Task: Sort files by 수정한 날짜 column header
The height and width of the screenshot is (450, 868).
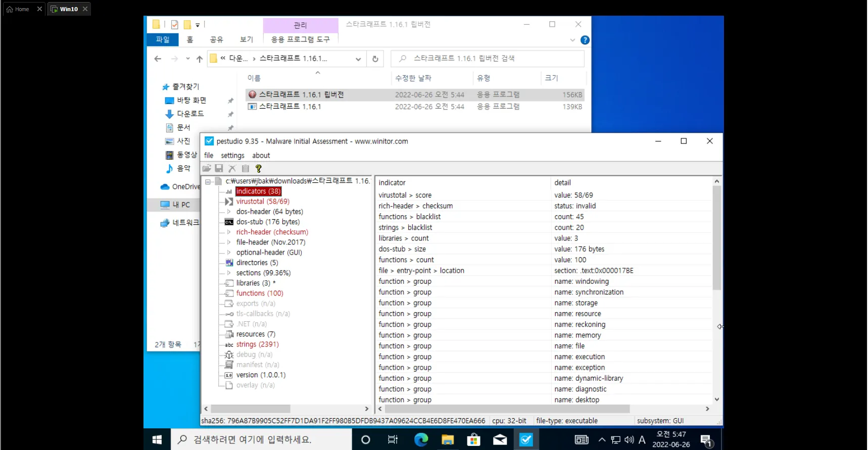Action: tap(413, 78)
